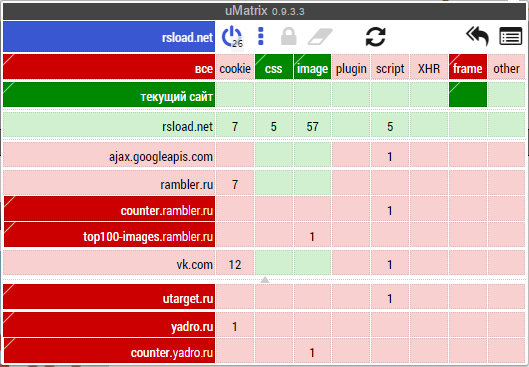Click vk.com cookie cell showing 12
Screen dimensions: 529x367
pyautogui.click(x=235, y=262)
